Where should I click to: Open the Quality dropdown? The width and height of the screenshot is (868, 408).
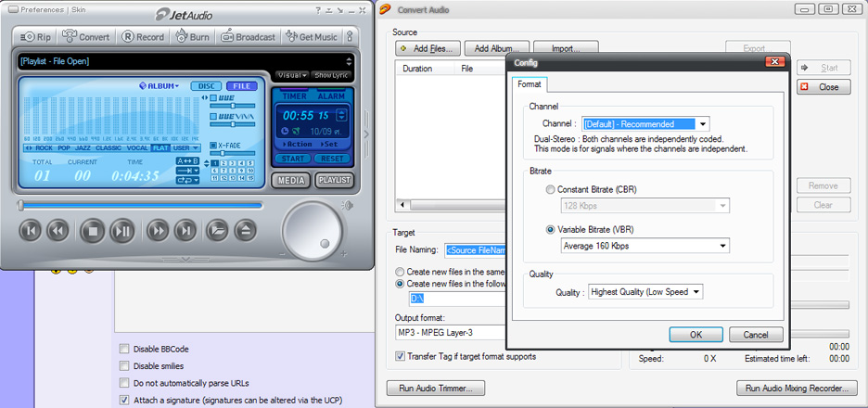click(x=645, y=292)
